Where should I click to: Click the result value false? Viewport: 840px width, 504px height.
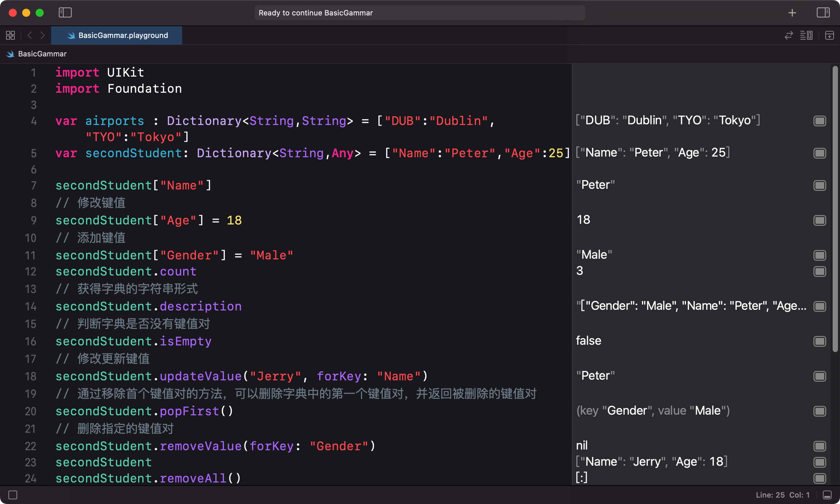(x=588, y=341)
